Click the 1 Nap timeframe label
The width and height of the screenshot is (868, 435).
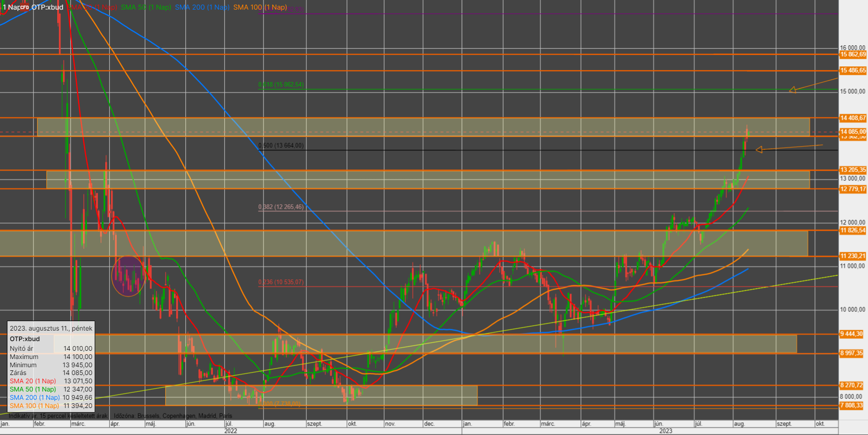(x=10, y=7)
